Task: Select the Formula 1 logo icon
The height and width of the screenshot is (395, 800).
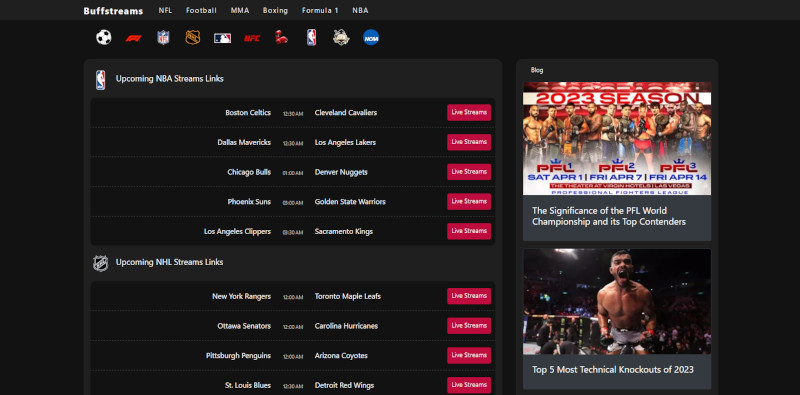Action: pyautogui.click(x=133, y=38)
